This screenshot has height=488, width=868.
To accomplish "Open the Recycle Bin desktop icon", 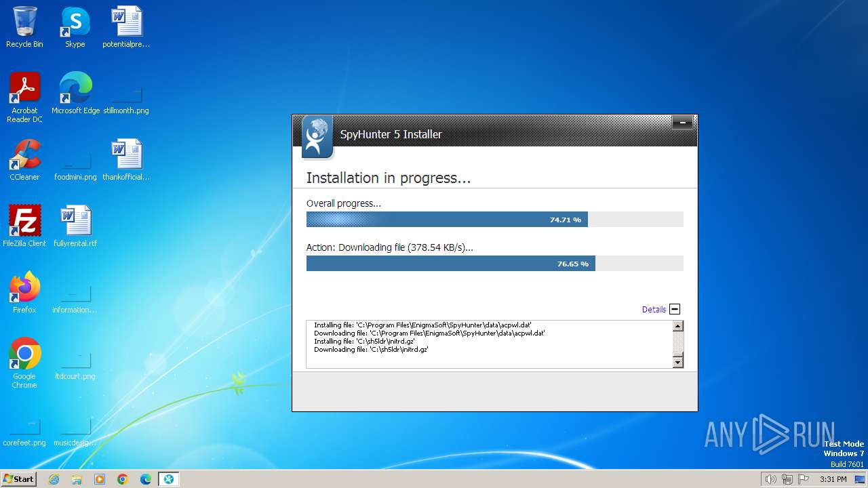I will coord(24,27).
